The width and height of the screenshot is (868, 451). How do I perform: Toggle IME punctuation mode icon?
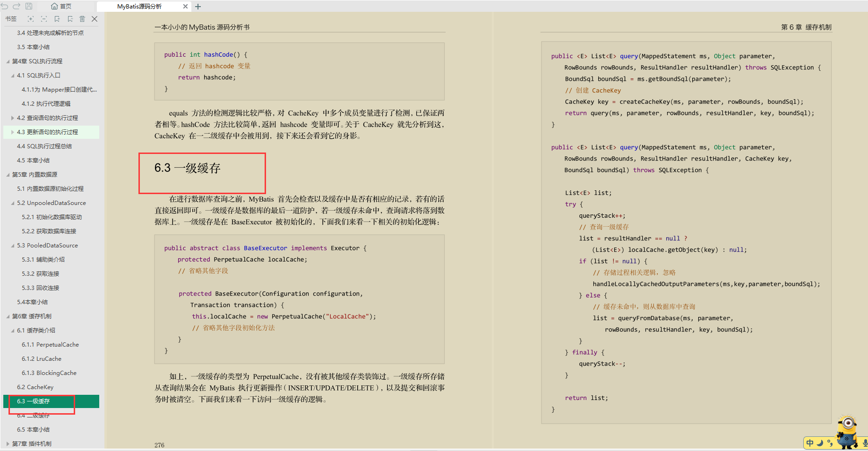pos(830,443)
